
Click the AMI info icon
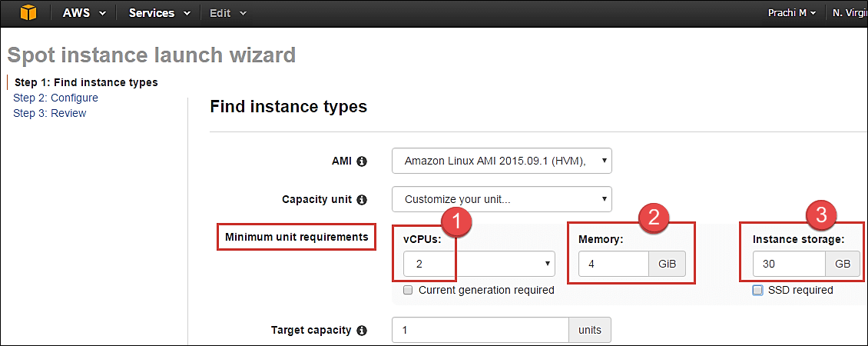click(x=362, y=161)
